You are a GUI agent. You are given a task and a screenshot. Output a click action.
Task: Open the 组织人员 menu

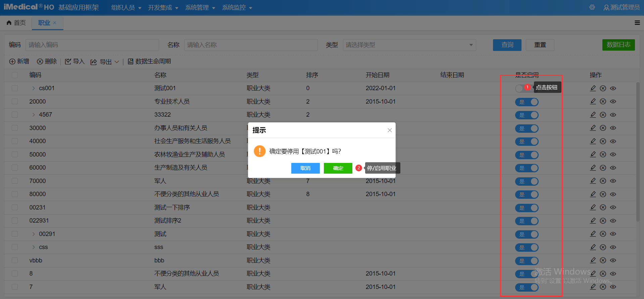126,8
